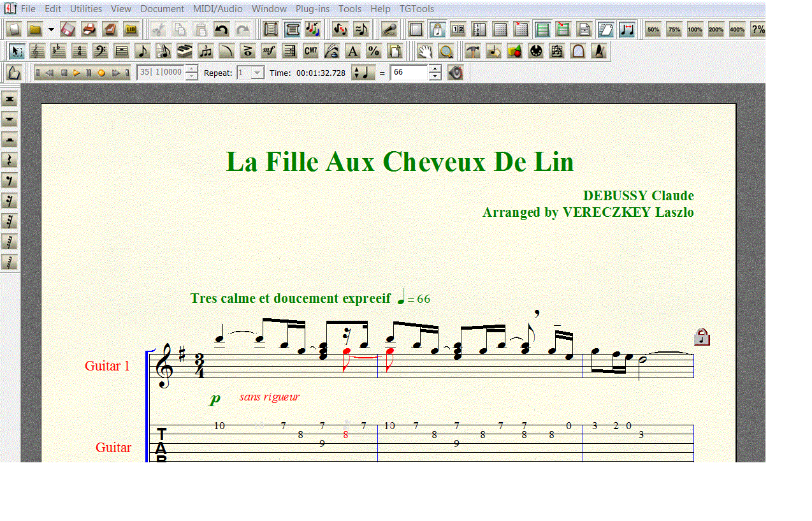Image resolution: width=812 pixels, height=521 pixels.
Task: Toggle the Scroll View button
Action: coord(542,29)
